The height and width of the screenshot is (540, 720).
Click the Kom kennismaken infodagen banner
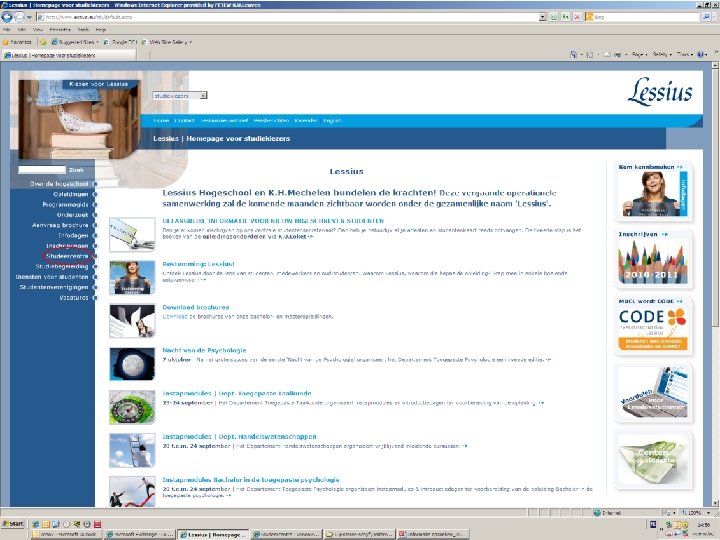pyautogui.click(x=652, y=190)
